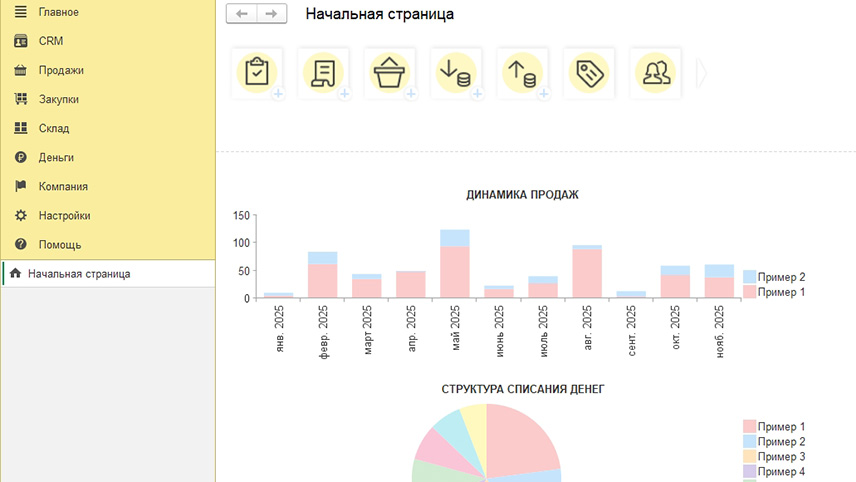Click the Пример 3 legend swatch of pie chart
This screenshot has height=482, width=856.
pyautogui.click(x=750, y=456)
